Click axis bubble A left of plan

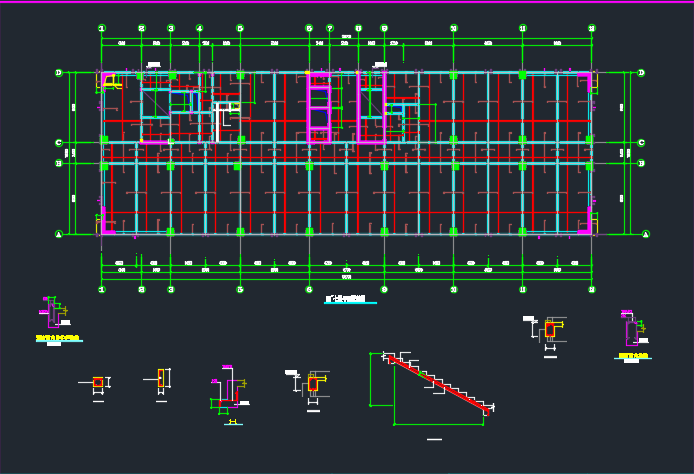tap(58, 234)
